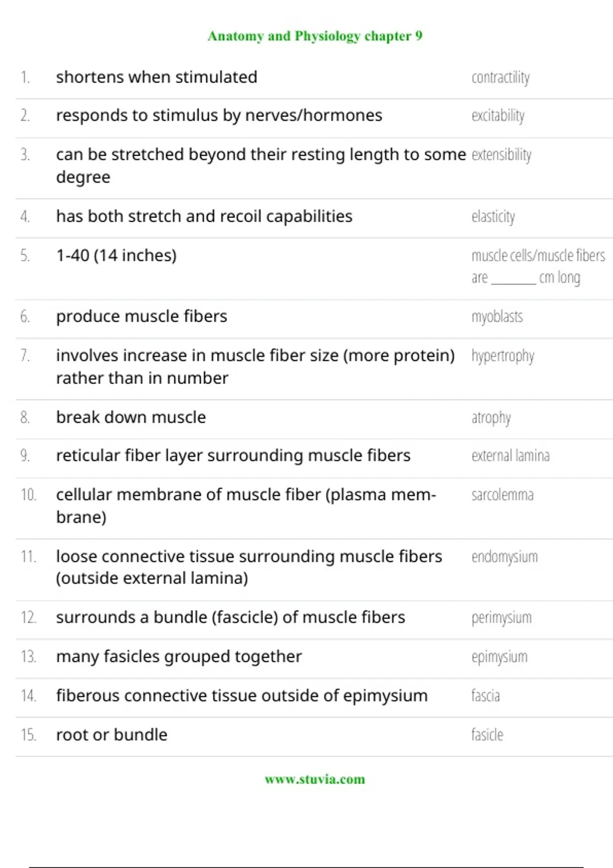This screenshot has height=868, width=613.
Task: Click the Anatomy and Physiology chapter 9 title
Action: coord(315,36)
